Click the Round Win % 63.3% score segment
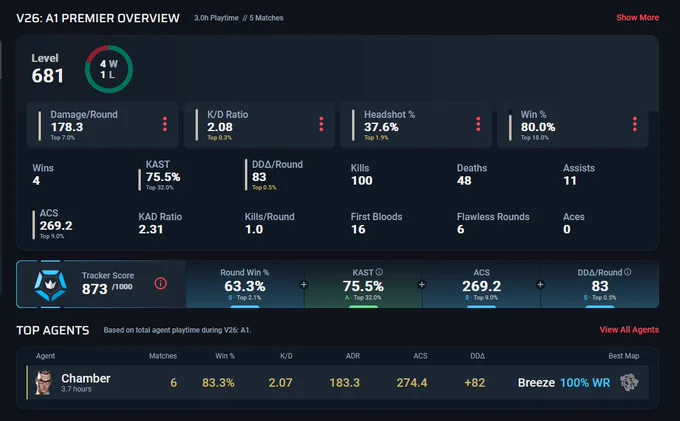The image size is (680, 421). click(245, 284)
